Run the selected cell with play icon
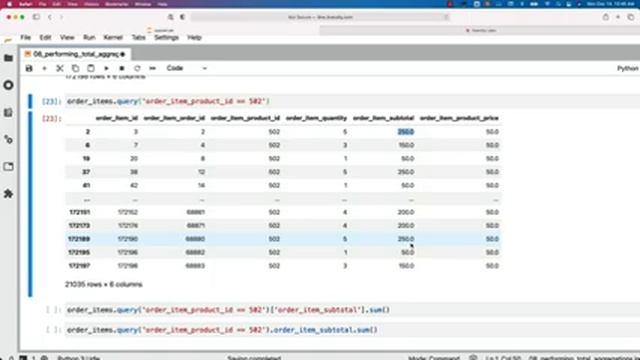Image resolution: width=640 pixels, height=360 pixels. [106, 69]
